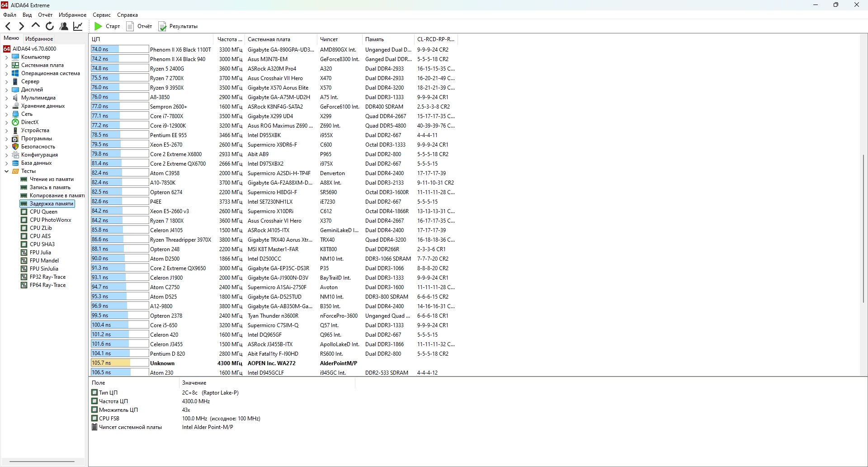
Task: Click the Отчёт document icon in toolbar
Action: [x=130, y=26]
